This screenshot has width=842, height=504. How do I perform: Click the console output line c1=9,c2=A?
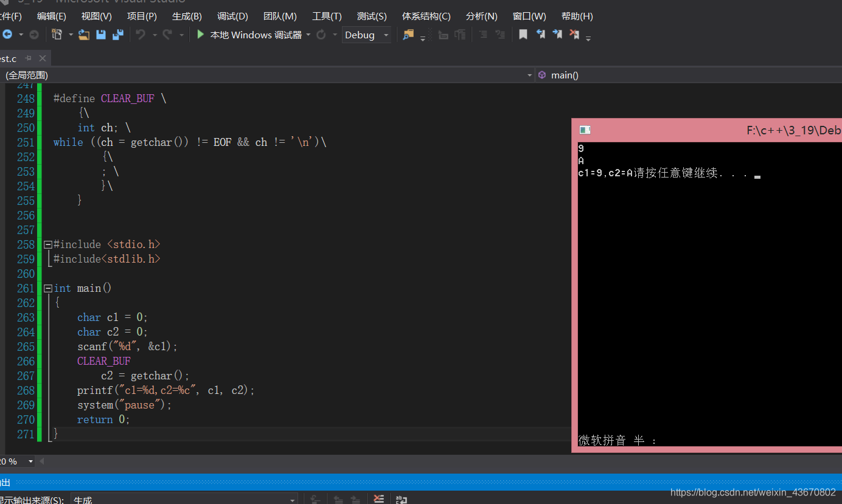(605, 173)
